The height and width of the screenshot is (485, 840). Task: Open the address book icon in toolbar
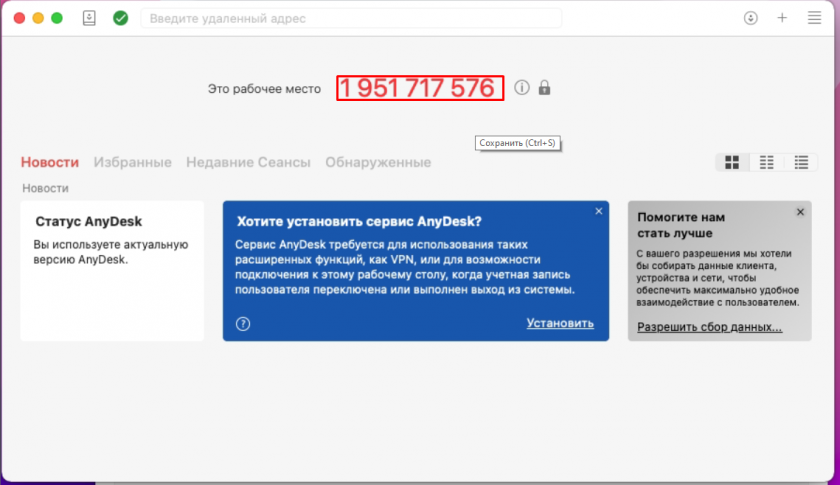[x=90, y=18]
